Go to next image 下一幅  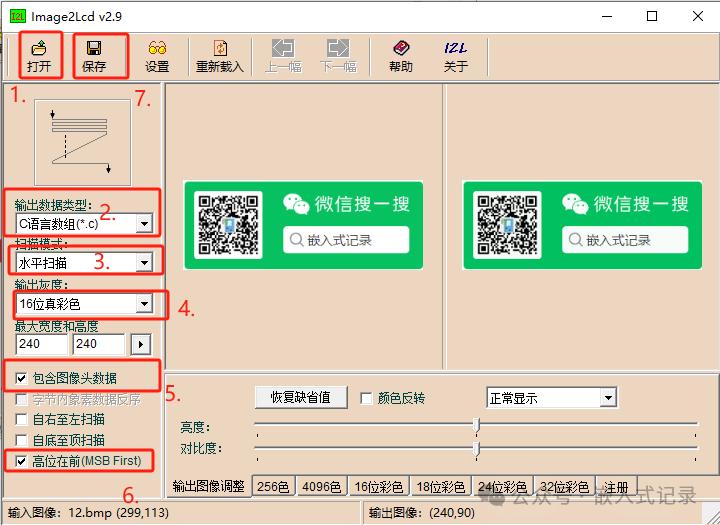338,56
